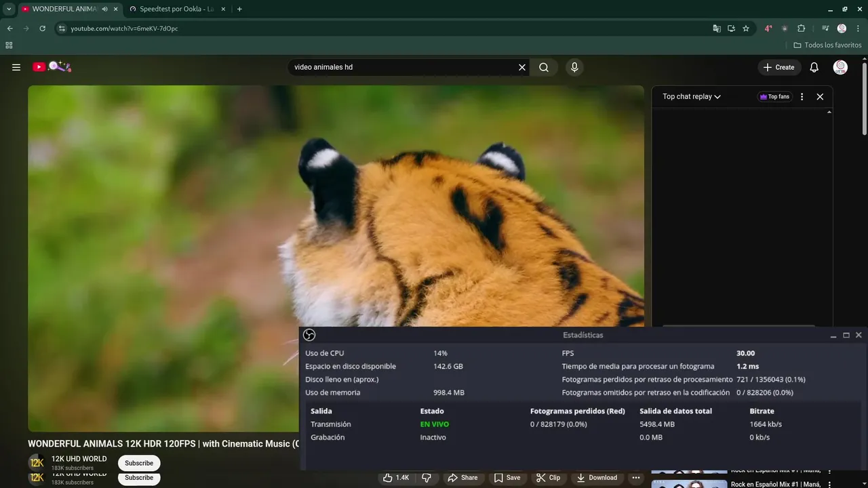This screenshot has height=488, width=868.
Task: Open the Chrome profile avatar
Action: [x=842, y=28]
